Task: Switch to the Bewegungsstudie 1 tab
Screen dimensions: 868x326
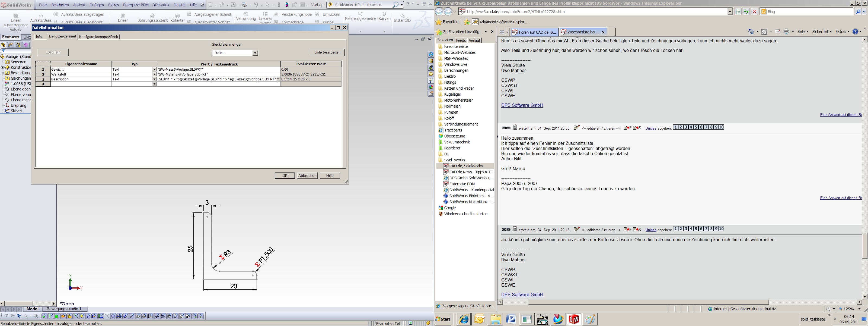Action: 64,309
